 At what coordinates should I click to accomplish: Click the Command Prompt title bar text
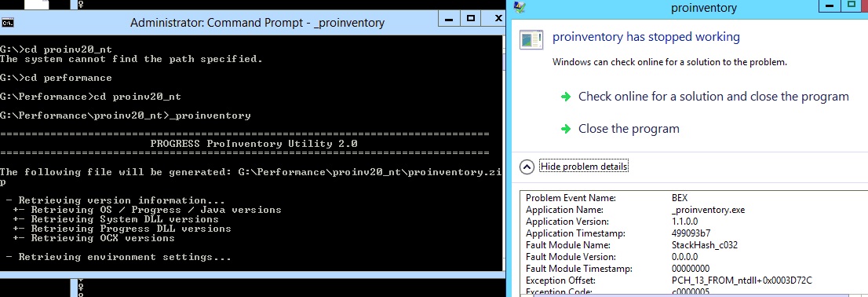257,23
